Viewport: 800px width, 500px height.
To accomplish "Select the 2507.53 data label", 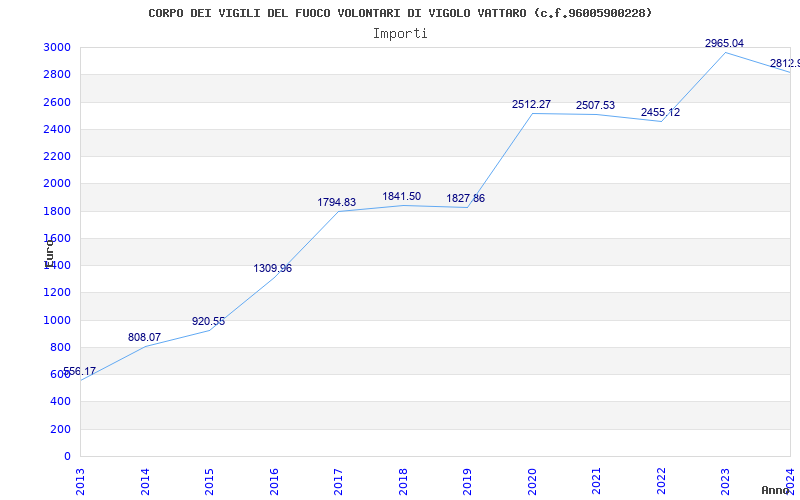I will (595, 106).
